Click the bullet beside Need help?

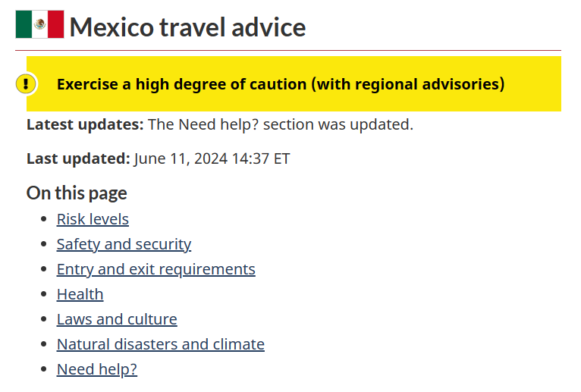point(44,369)
